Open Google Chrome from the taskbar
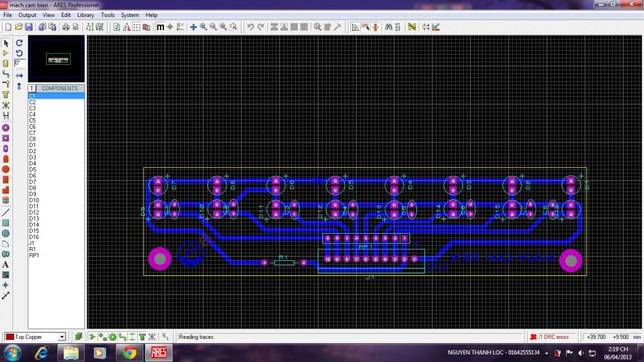This screenshot has width=644, height=362. [130, 353]
